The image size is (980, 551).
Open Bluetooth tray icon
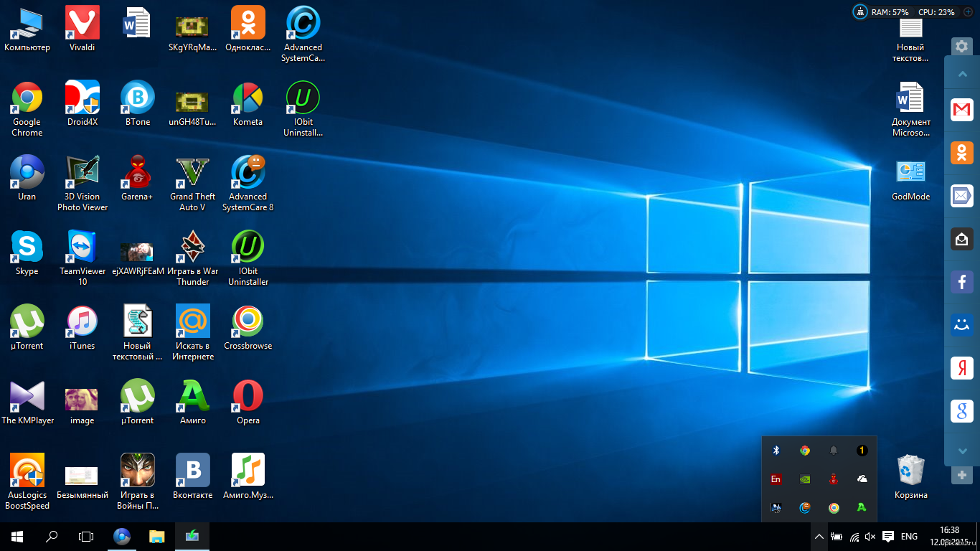[776, 451]
